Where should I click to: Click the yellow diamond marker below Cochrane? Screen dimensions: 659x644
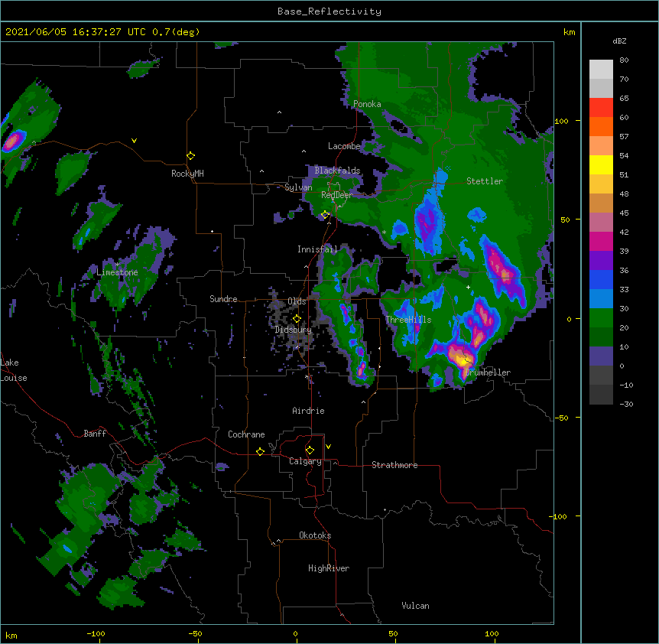(260, 451)
